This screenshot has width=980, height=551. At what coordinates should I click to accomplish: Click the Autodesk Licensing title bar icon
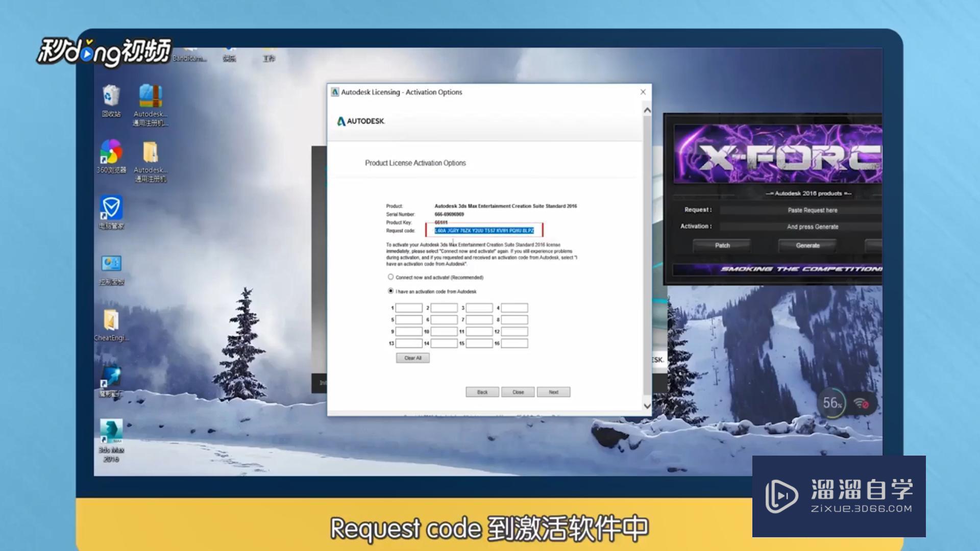(335, 92)
